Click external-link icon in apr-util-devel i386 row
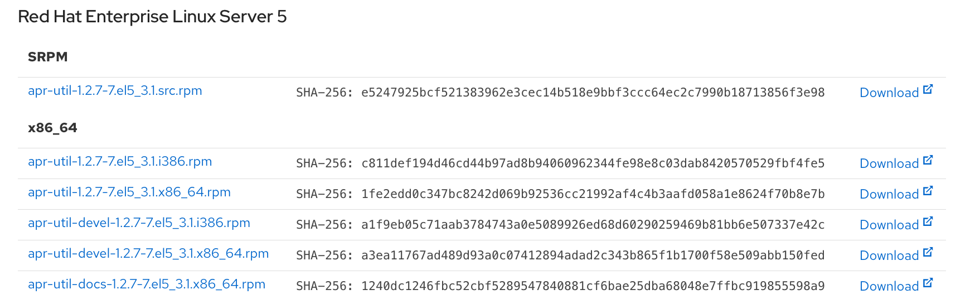The height and width of the screenshot is (304, 980). point(928,222)
